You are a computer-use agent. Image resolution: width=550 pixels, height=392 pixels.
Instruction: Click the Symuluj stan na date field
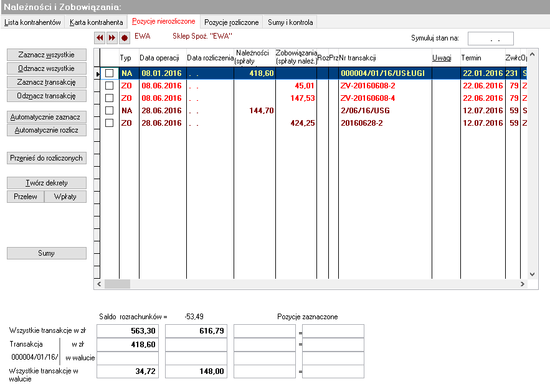[x=491, y=39]
